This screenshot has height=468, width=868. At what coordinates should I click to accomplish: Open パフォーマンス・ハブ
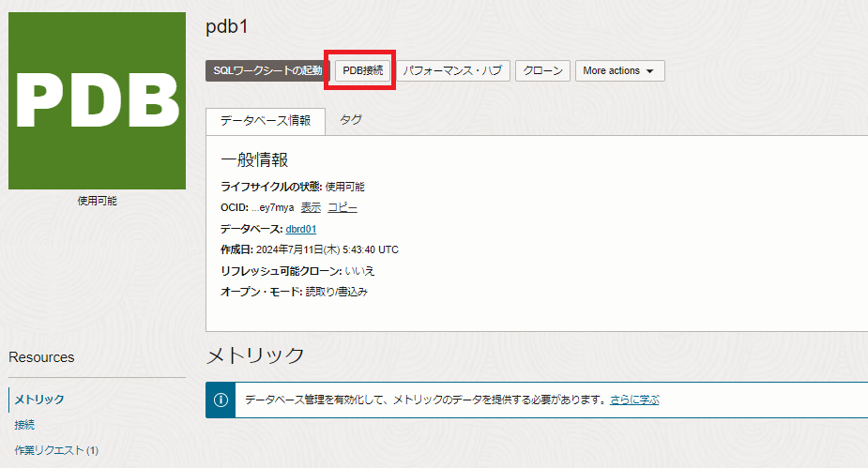pos(453,70)
